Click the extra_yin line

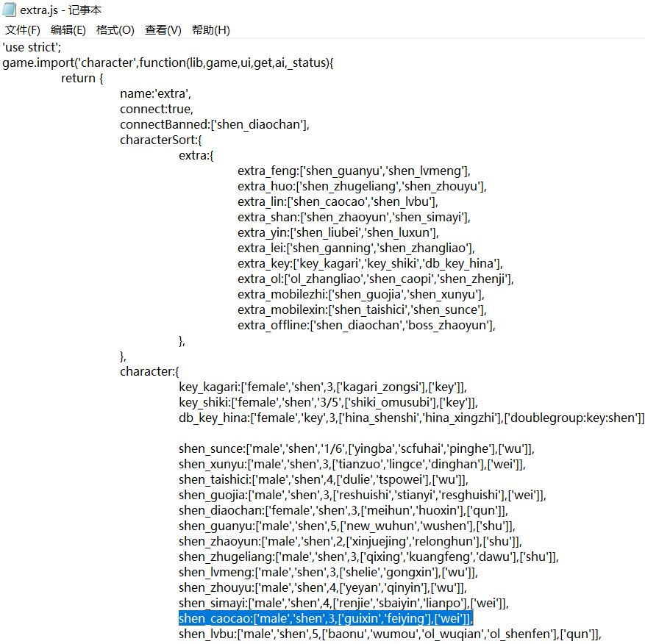click(338, 232)
